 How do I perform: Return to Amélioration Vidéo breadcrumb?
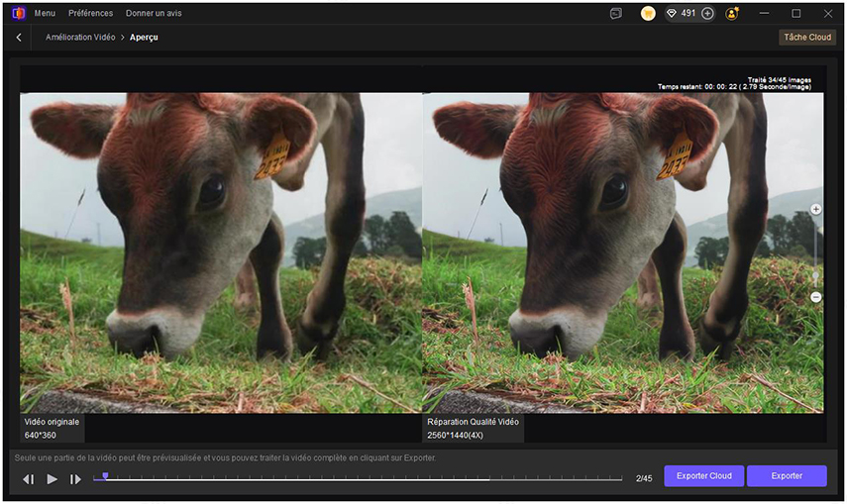(80, 38)
